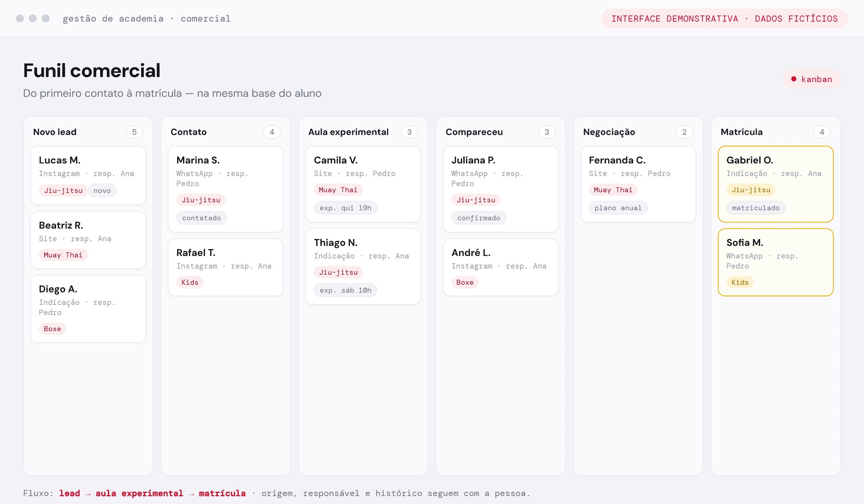This screenshot has height=504, width=864.
Task: Click the Boxe tag on Diego A.
Action: (x=52, y=329)
